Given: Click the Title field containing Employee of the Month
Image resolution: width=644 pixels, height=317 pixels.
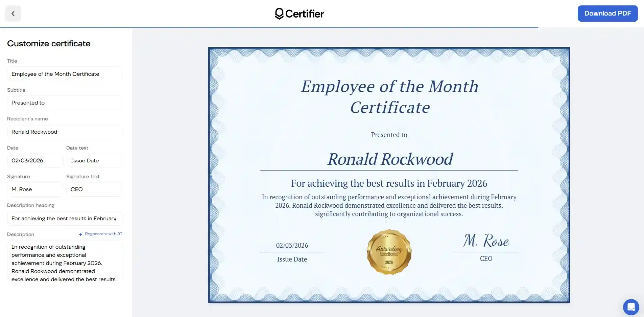Looking at the screenshot, I should [x=64, y=74].
